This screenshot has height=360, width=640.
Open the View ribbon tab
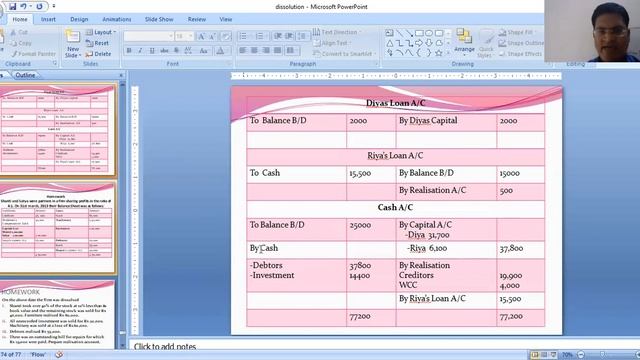pos(225,19)
